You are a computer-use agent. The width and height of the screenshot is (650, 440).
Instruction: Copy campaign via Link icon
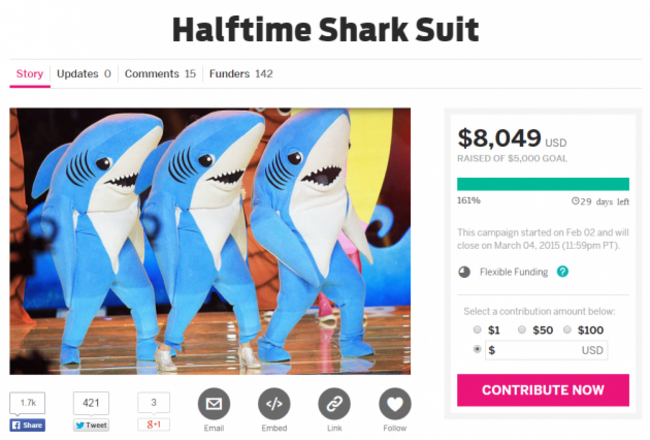(x=334, y=404)
